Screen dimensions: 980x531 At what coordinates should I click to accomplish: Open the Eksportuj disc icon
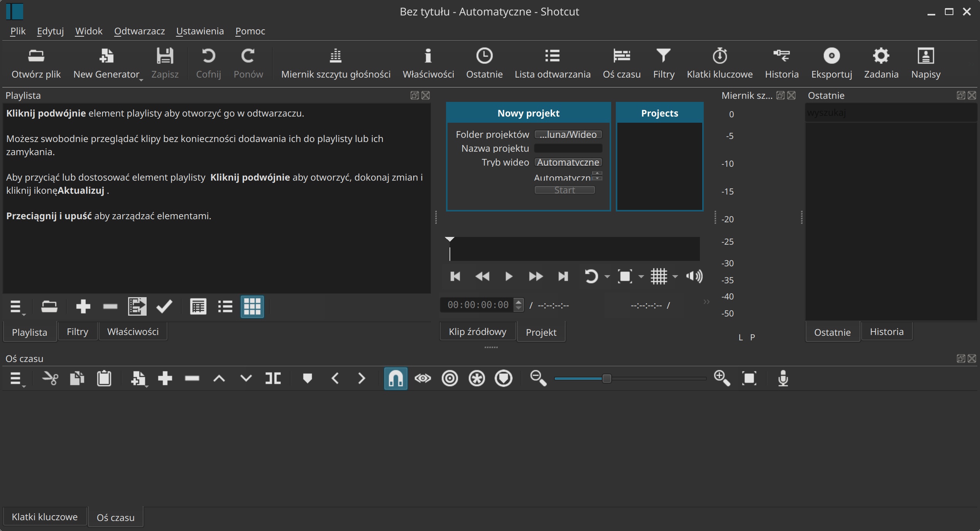pos(831,56)
